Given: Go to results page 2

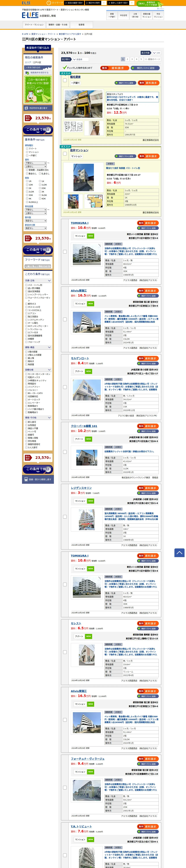Looking at the screenshot, I should 127,59.
